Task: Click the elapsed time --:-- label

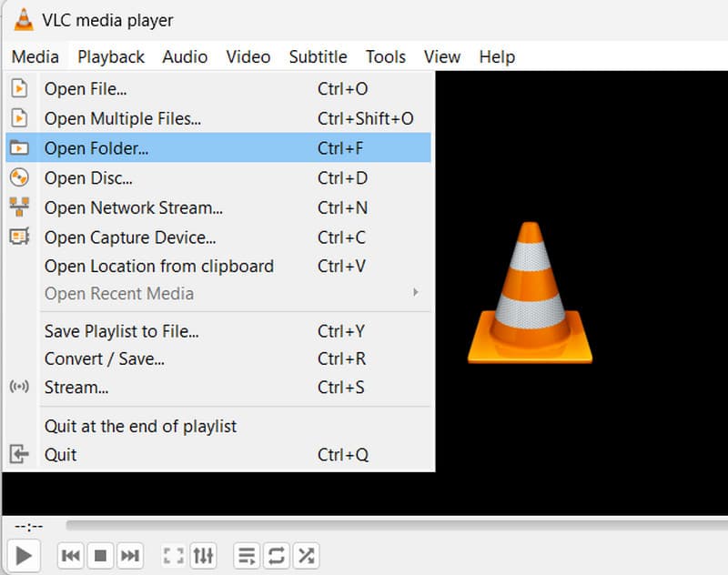Action: coord(29,526)
